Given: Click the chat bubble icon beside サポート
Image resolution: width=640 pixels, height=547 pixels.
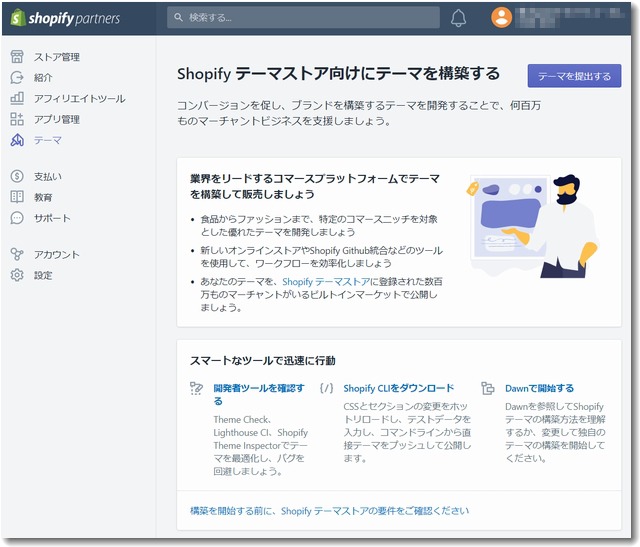Looking at the screenshot, I should pos(17,218).
